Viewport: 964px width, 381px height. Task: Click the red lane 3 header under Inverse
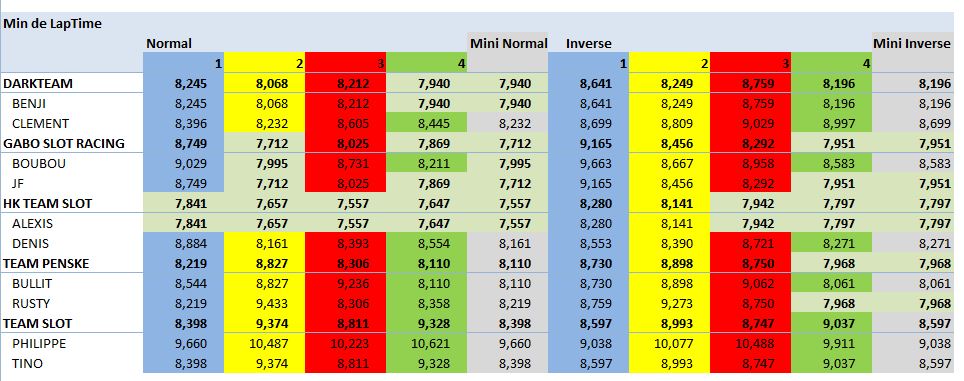750,63
